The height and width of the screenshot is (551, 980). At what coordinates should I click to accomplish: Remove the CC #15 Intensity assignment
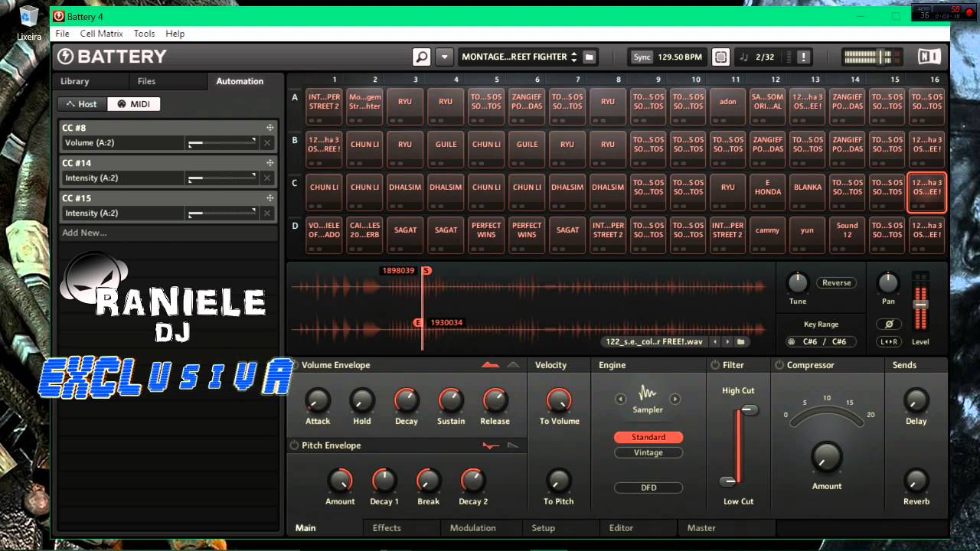267,214
